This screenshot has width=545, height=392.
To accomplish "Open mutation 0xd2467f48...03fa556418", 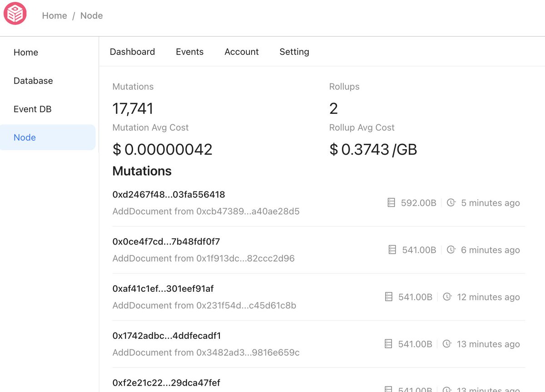I will [169, 194].
